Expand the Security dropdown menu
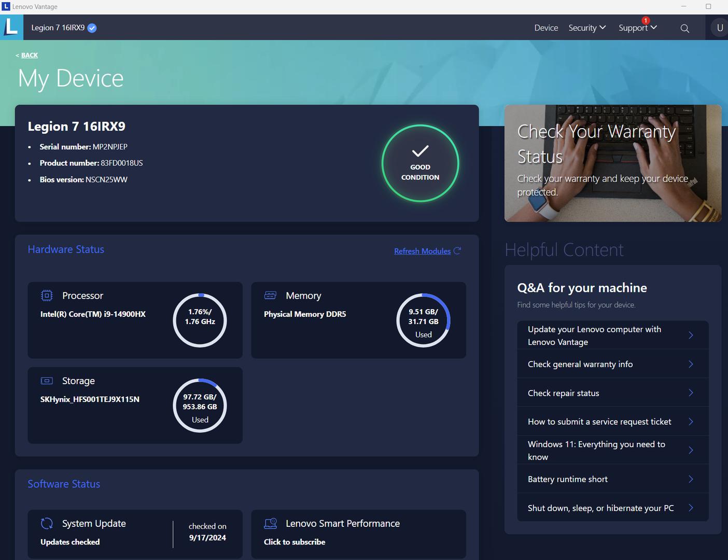 (586, 28)
